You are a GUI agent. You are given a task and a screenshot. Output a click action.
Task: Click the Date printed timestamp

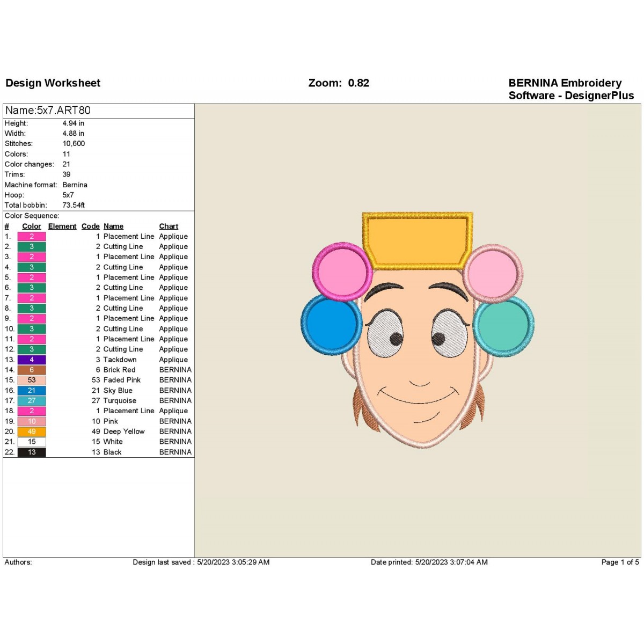click(429, 562)
